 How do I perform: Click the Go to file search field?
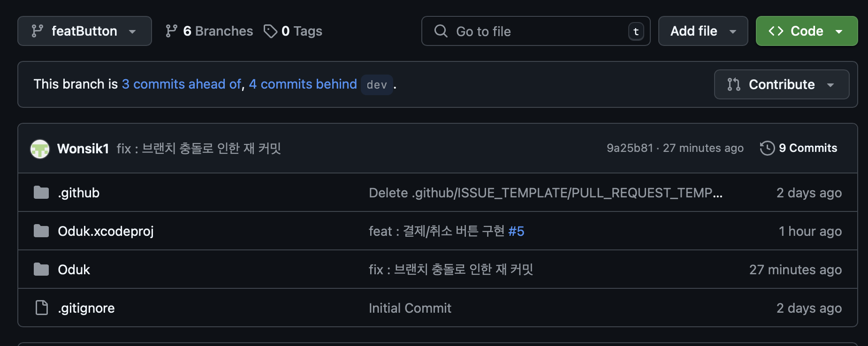coord(536,31)
